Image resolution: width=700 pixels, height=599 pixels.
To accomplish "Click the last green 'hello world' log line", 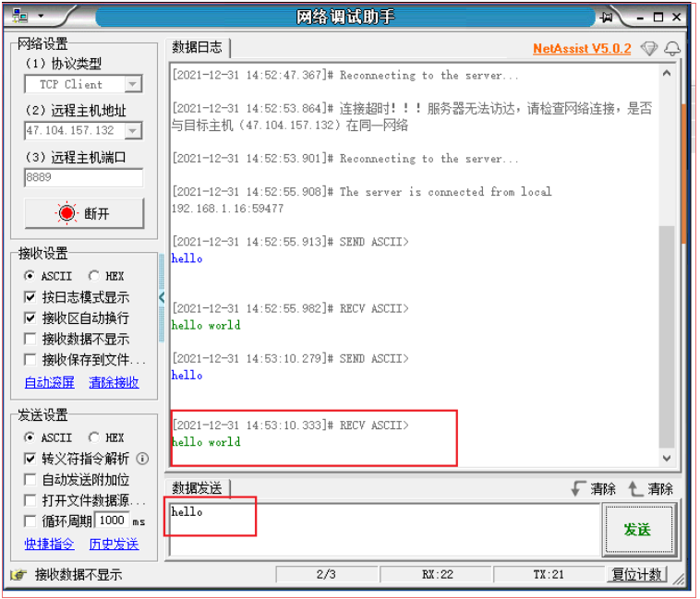I will 206,442.
